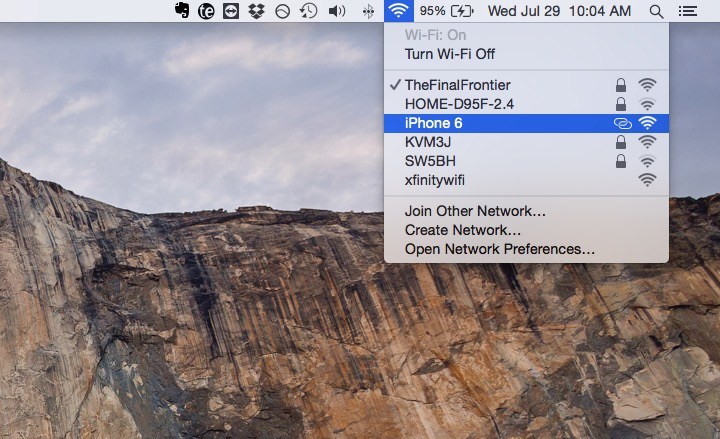Viewport: 720px width, 439px height.
Task: Select the checked TheFinalFrontier network
Action: click(x=458, y=85)
